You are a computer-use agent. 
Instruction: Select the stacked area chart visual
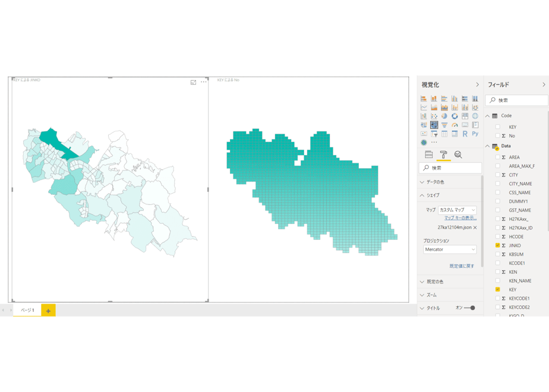coord(444,107)
